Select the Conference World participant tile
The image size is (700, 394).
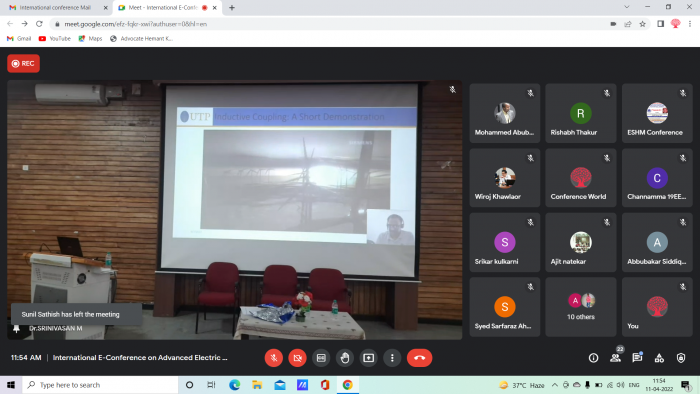coord(580,178)
